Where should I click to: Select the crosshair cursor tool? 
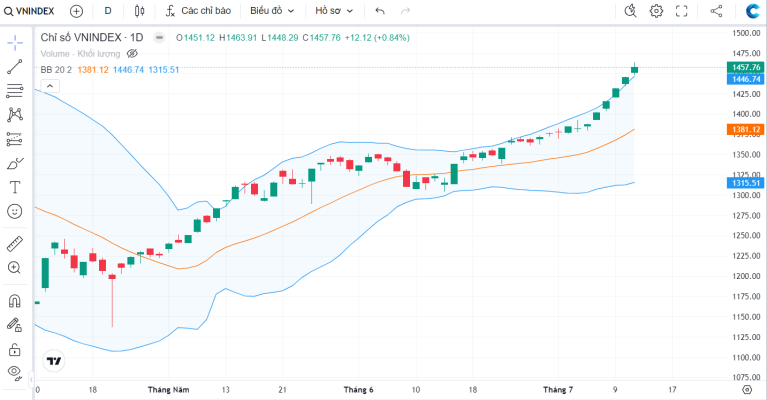click(x=15, y=43)
